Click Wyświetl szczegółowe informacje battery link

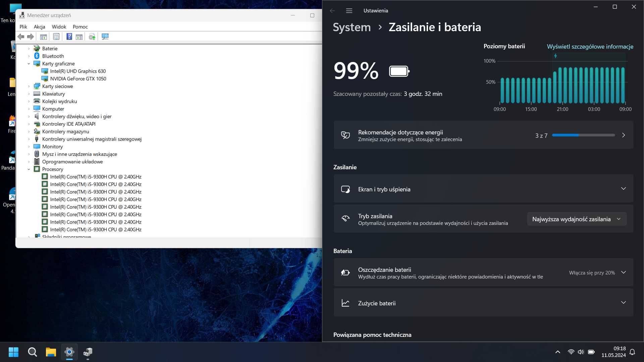[590, 46]
